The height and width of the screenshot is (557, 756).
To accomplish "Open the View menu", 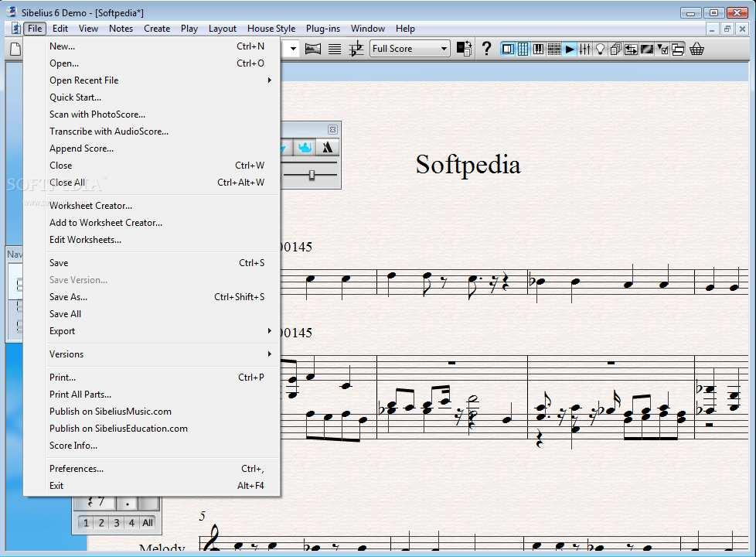I will click(89, 29).
